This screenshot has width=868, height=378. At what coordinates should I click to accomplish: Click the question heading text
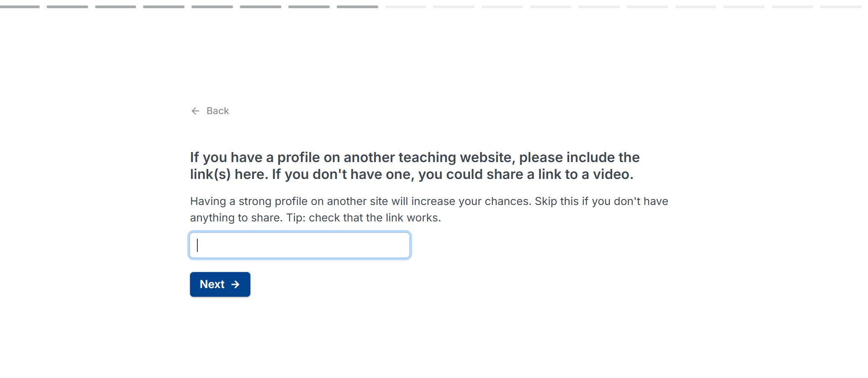pos(415,165)
